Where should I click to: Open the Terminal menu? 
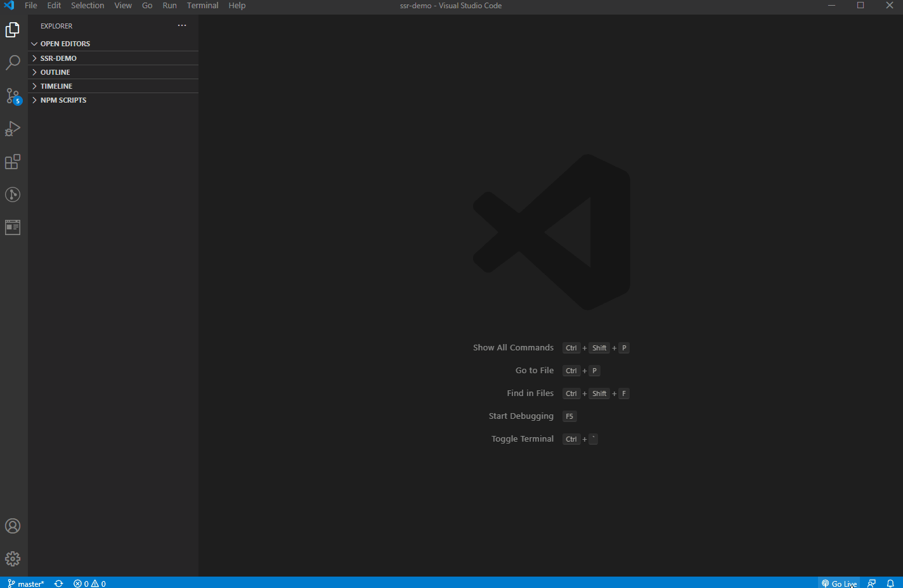point(202,5)
